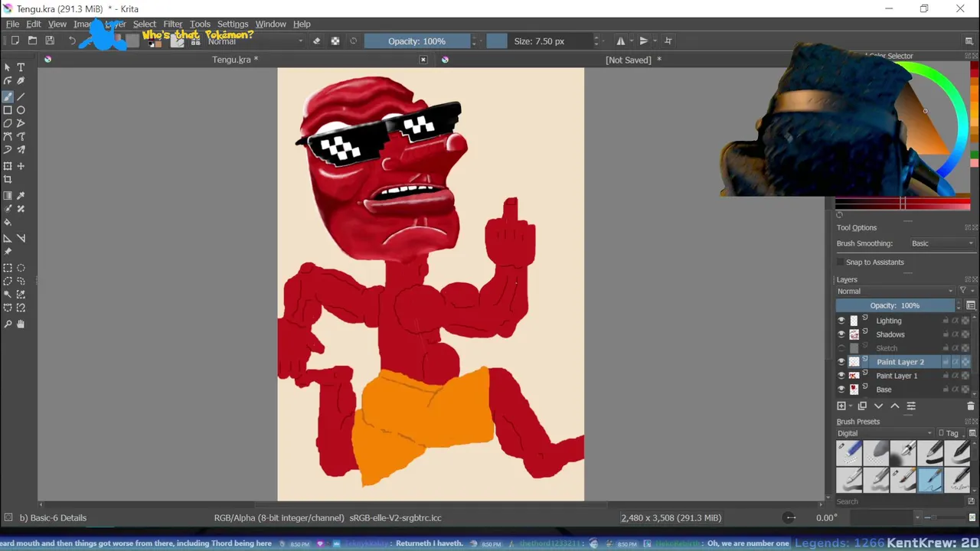Image resolution: width=980 pixels, height=551 pixels.
Task: Click the Save document icon in the toolbar
Action: click(50, 41)
